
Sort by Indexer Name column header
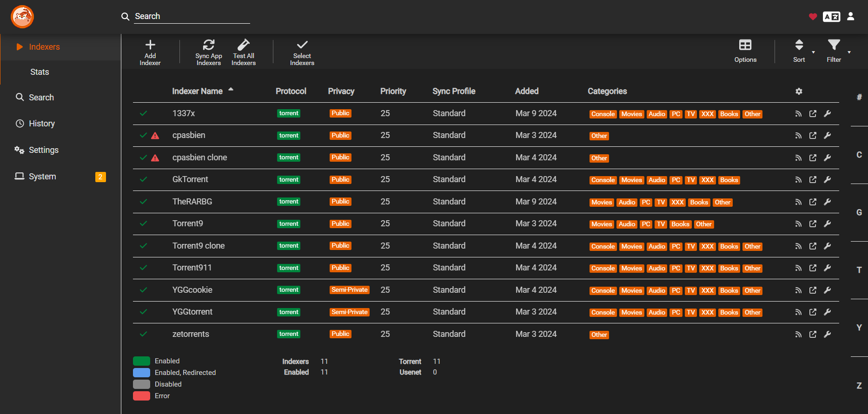tap(198, 92)
